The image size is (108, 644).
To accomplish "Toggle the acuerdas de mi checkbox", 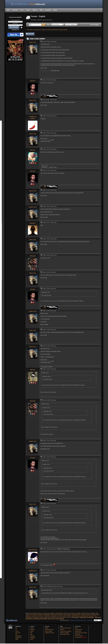I will pyautogui.click(x=21, y=28).
